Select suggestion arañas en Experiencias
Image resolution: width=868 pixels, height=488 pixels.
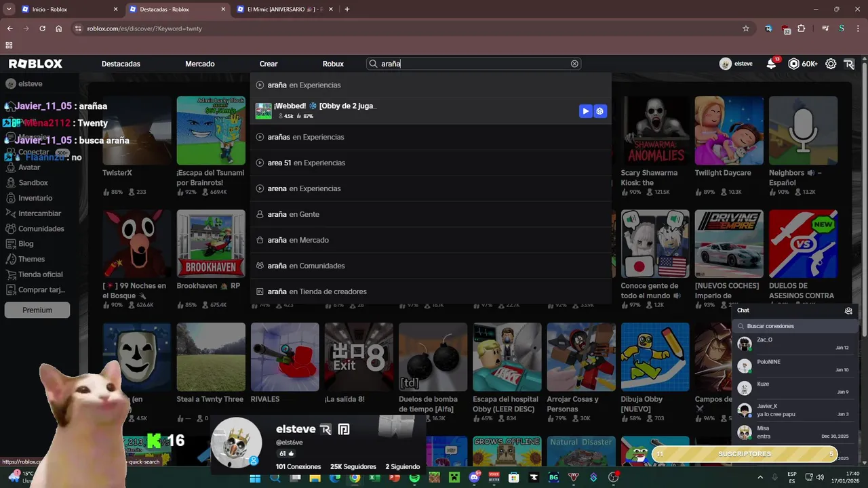point(431,137)
